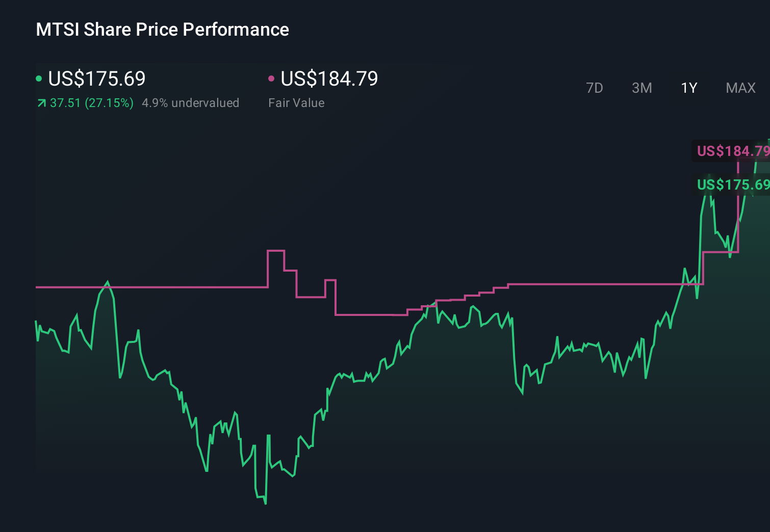Click the green upward trend arrow

[x=41, y=103]
